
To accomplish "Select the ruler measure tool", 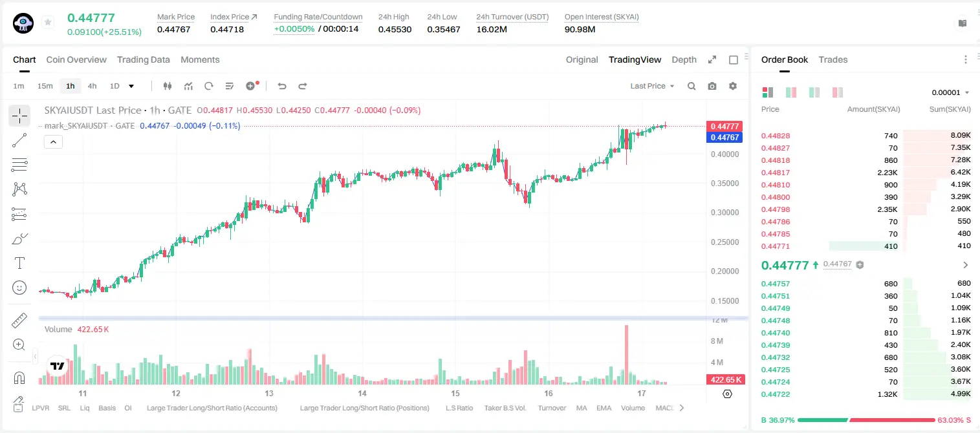I will tap(19, 320).
